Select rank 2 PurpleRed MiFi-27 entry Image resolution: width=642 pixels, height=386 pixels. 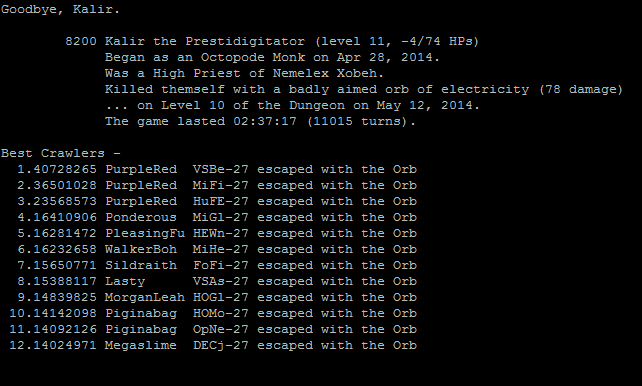point(217,185)
